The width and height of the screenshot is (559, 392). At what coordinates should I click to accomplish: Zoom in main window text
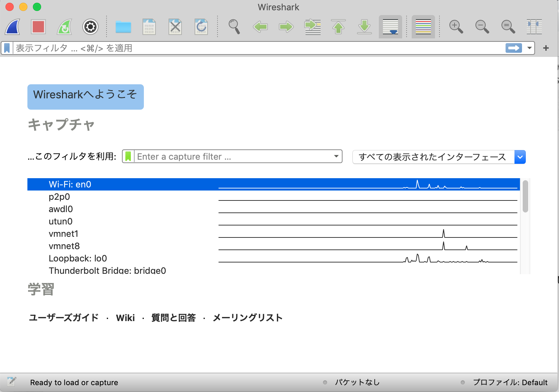coord(456,27)
